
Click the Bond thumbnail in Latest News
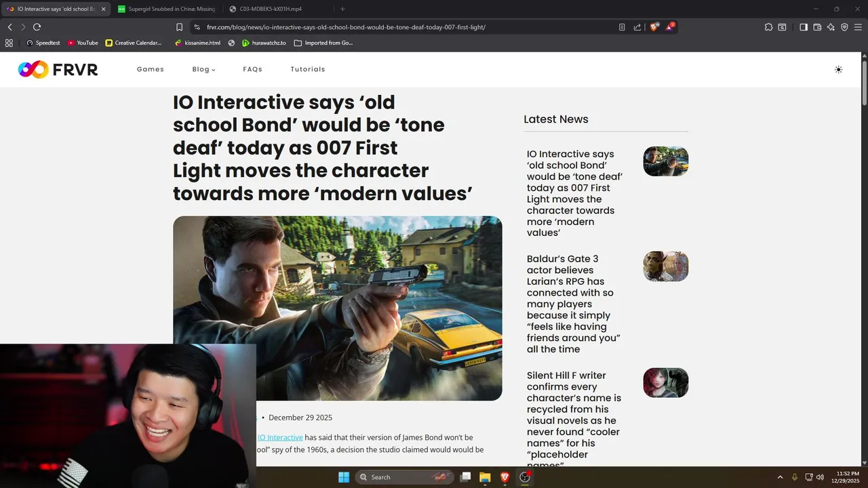(666, 161)
